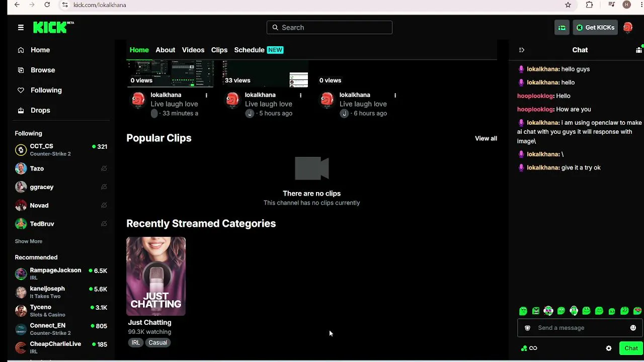
Task: Click 'Live laugh love' title on 5 hours ago video
Action: [x=269, y=104]
